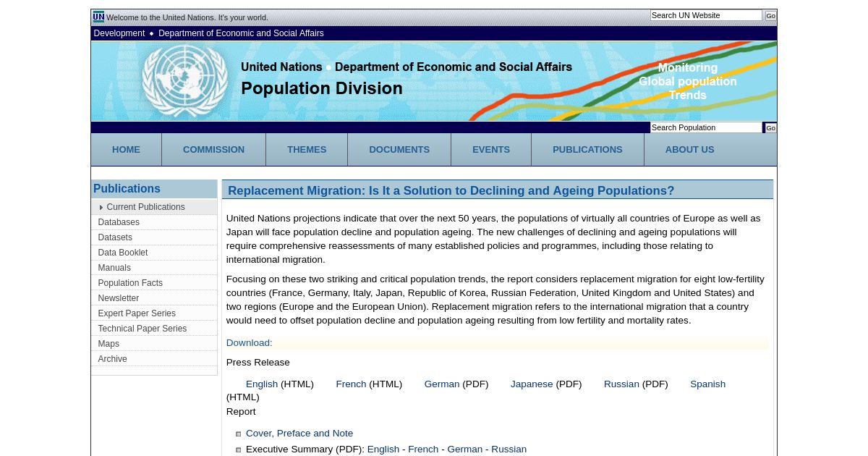The image size is (868, 456).
Task: Click Monitoring Global population Trends banner graphic
Action: [x=688, y=81]
